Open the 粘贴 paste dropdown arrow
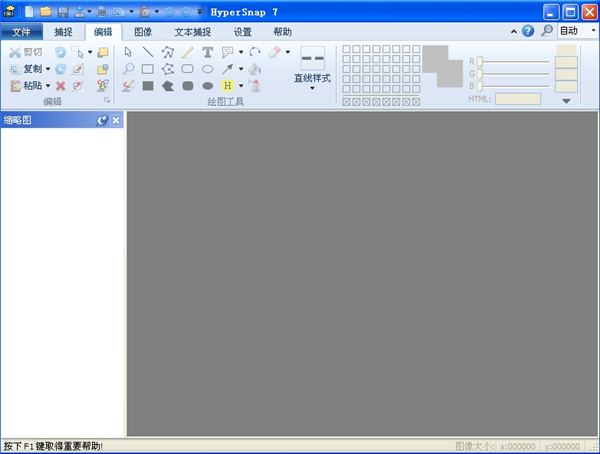This screenshot has width=600, height=454. click(x=47, y=86)
